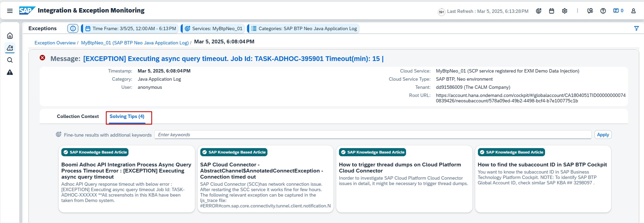Viewport: 644px width, 223px height.
Task: Open the help question mark icon
Action: tap(603, 11)
